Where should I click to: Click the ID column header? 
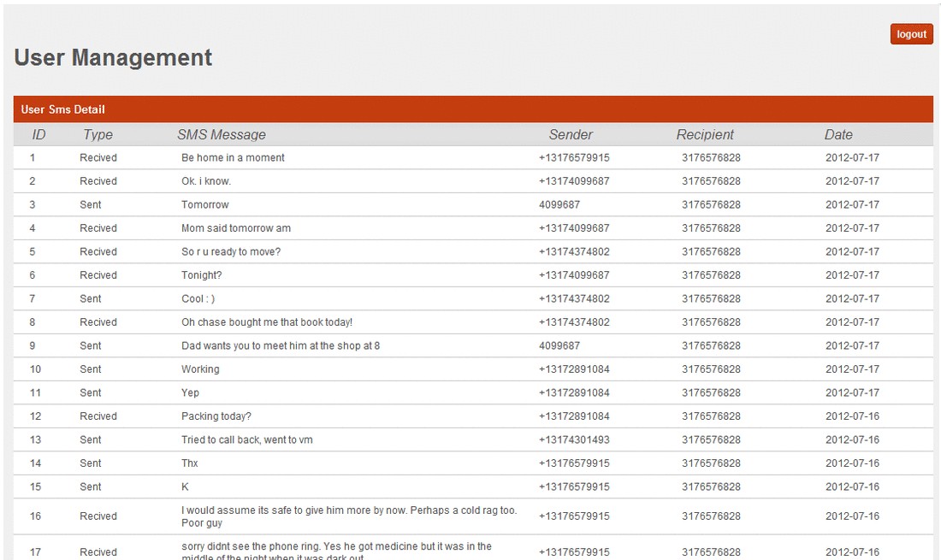click(39, 135)
